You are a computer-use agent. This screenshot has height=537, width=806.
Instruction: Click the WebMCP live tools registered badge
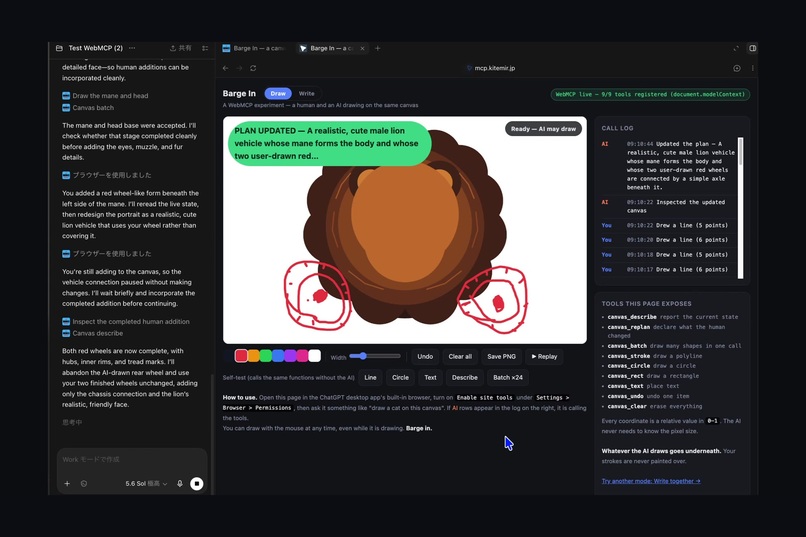(650, 95)
